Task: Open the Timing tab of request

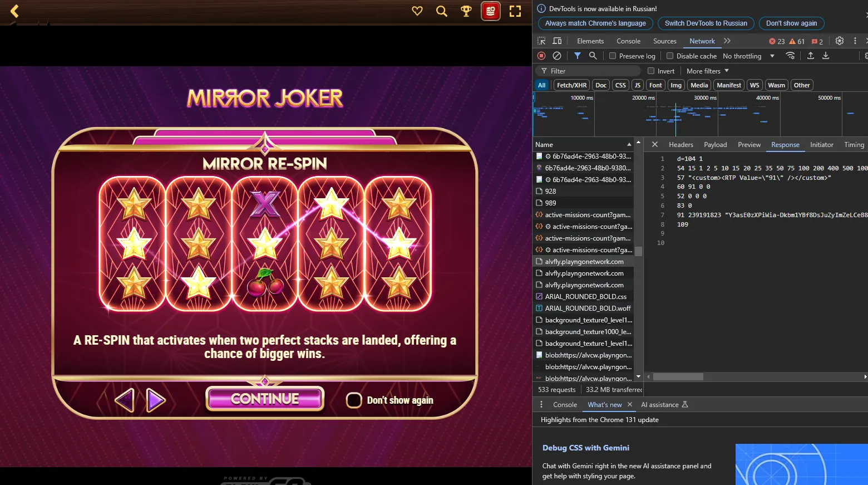Action: point(854,145)
